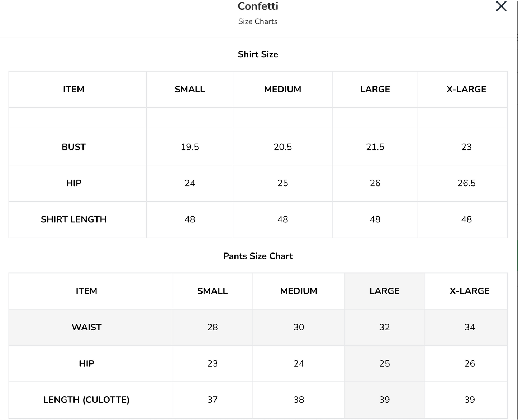Viewport: 518px width, 420px height.
Task: Click the Pants Size Chart heading
Action: (258, 256)
